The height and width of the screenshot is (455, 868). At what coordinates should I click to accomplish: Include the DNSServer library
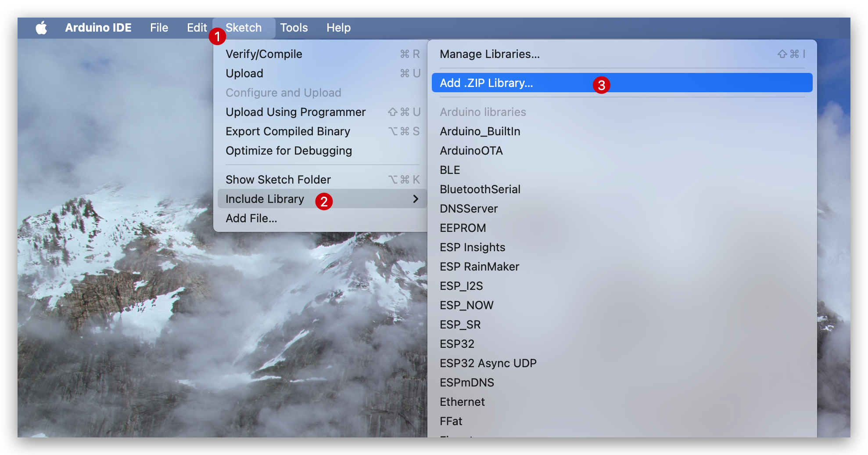(x=622, y=209)
